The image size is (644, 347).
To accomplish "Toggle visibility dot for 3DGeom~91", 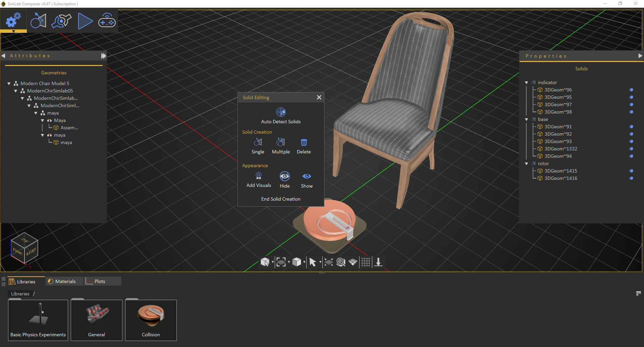I will point(631,127).
